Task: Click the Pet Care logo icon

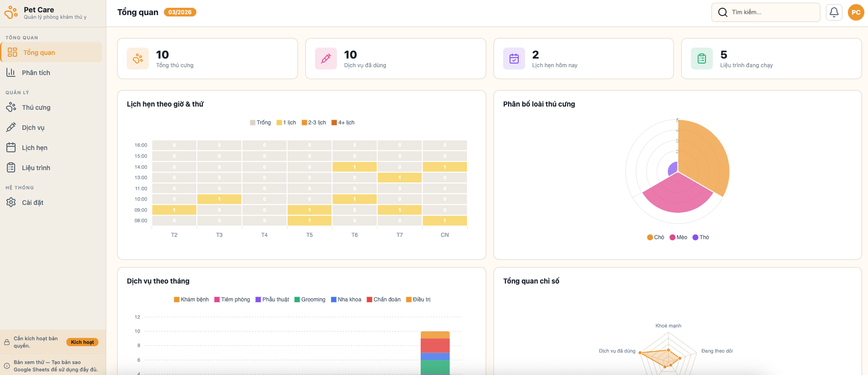Action: tap(11, 12)
